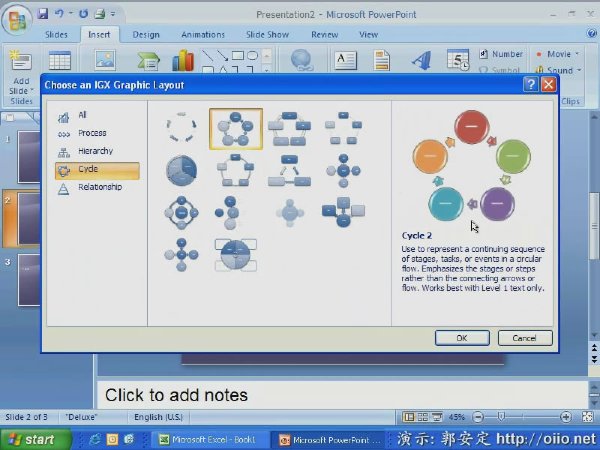Select the Process layout category
This screenshot has height=450, width=600.
(x=97, y=133)
